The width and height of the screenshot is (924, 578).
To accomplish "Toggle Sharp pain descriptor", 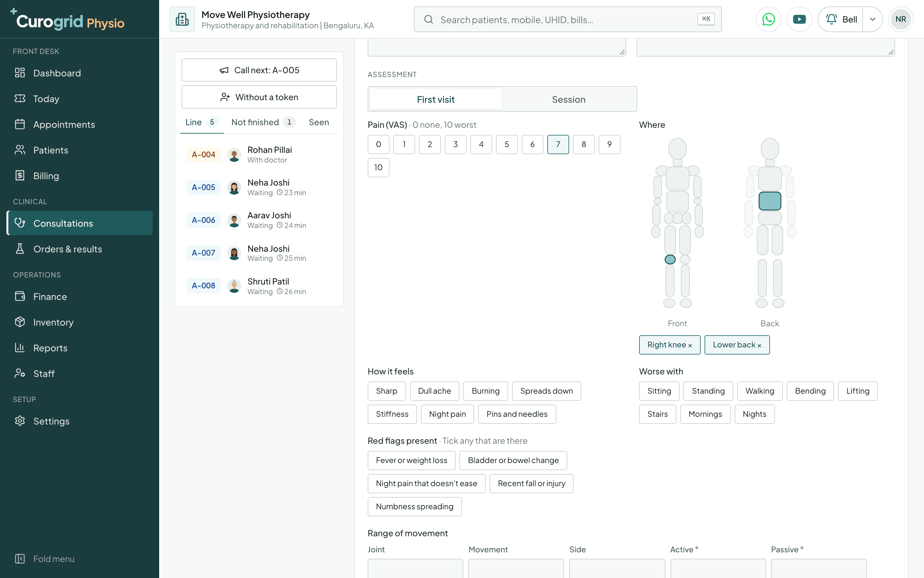I will point(386,391).
